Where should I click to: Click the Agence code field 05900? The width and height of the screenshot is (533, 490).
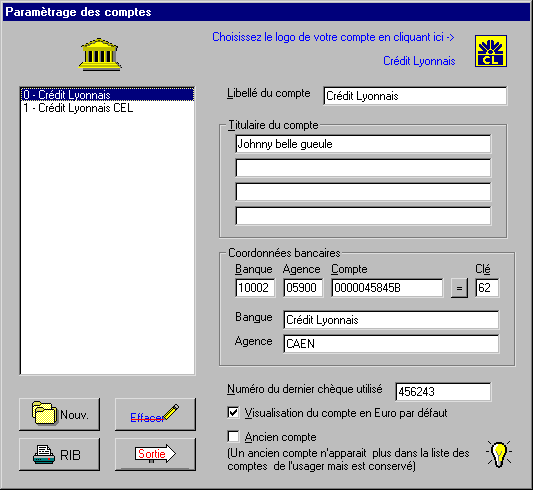[x=303, y=288]
